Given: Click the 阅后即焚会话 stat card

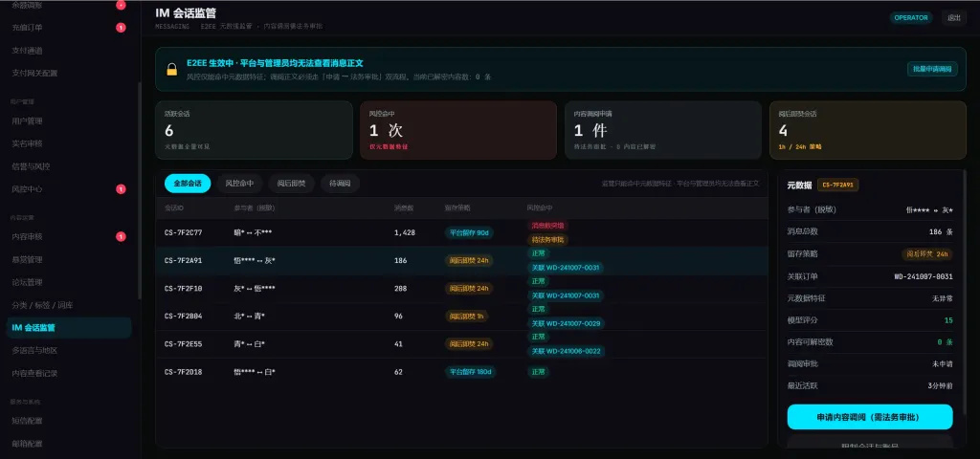Looking at the screenshot, I should pyautogui.click(x=868, y=130).
